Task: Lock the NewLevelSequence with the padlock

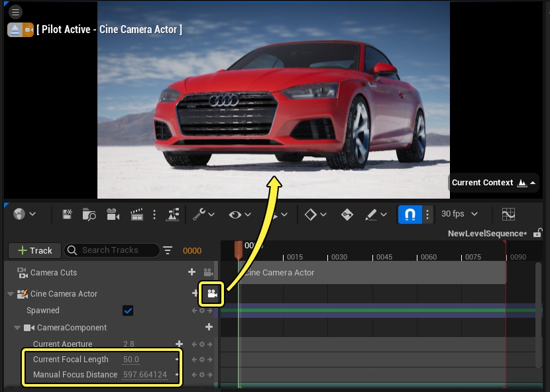Action: pyautogui.click(x=538, y=234)
